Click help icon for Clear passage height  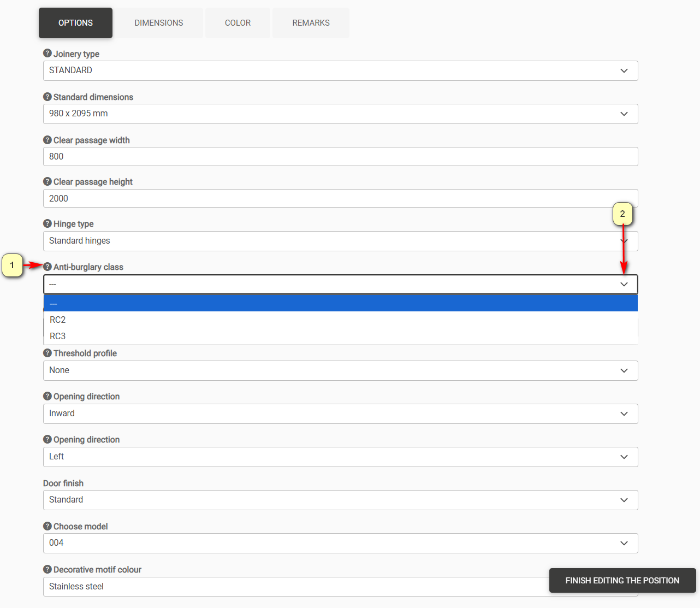[x=48, y=181]
